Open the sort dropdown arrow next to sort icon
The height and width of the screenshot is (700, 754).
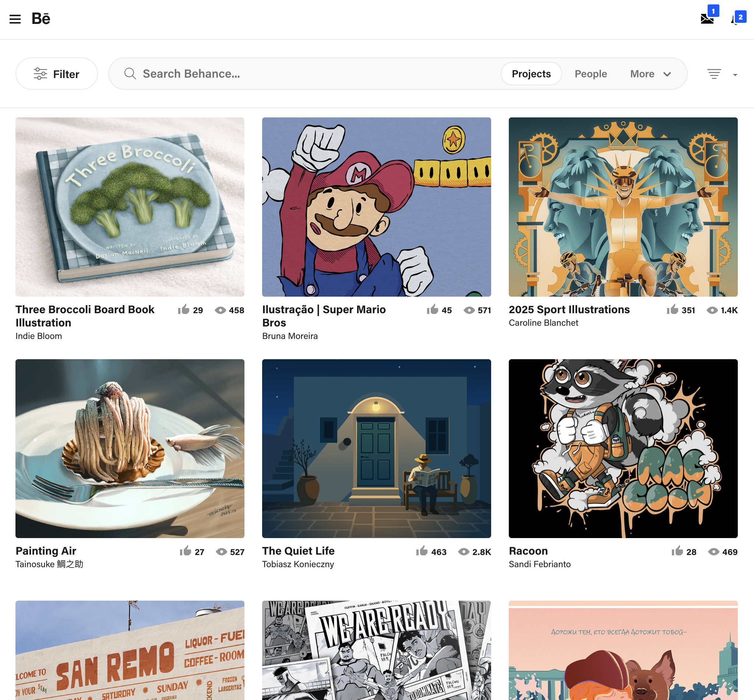735,75
